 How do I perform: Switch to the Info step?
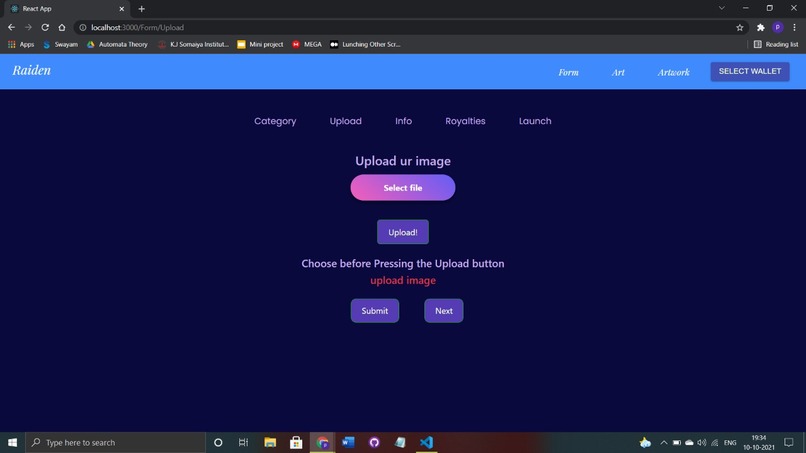(x=404, y=121)
